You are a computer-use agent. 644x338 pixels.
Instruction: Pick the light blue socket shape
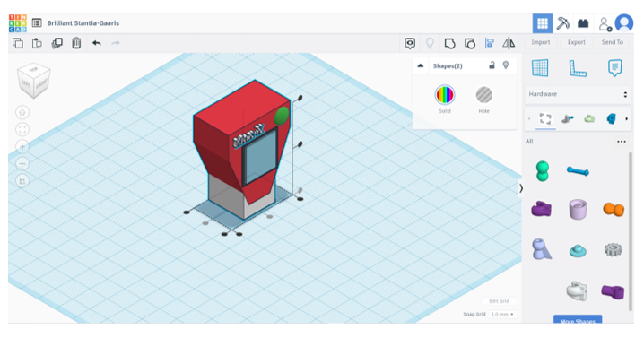tap(542, 249)
